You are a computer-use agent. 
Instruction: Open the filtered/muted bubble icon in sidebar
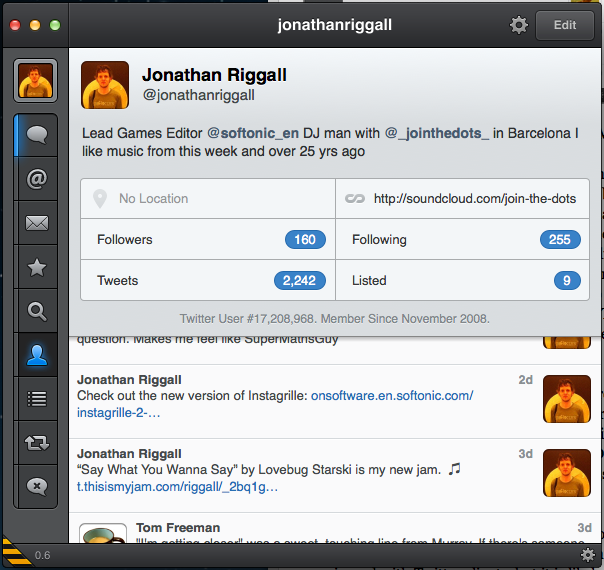point(36,486)
